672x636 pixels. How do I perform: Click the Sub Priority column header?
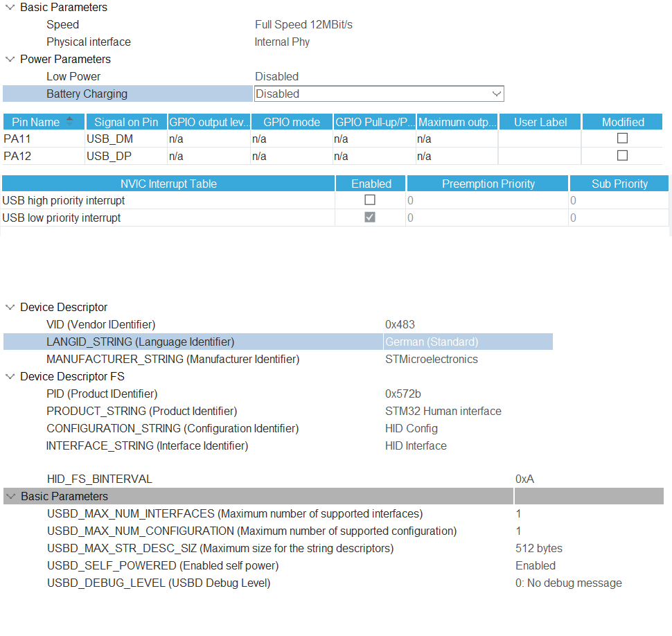619,184
